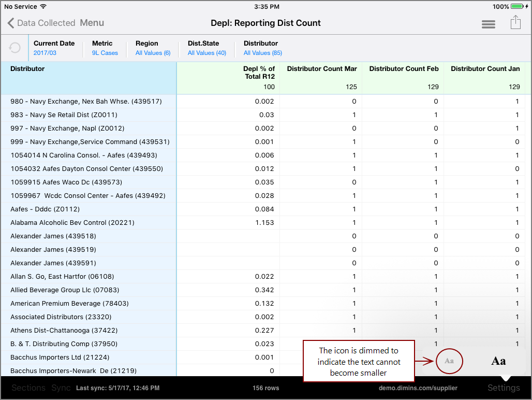Viewport: 532px width, 400px height.
Task: Select row 980 - Navy Exchange, Nex Bah Whse.
Action: tap(263, 102)
